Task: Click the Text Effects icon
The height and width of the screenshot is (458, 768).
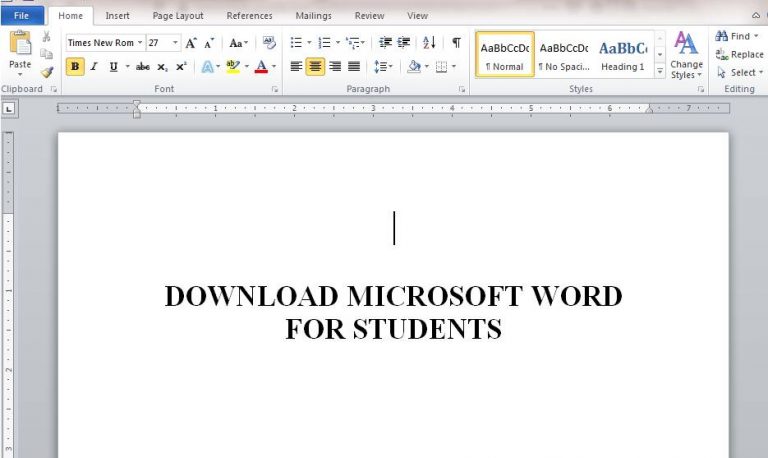Action: 208,67
